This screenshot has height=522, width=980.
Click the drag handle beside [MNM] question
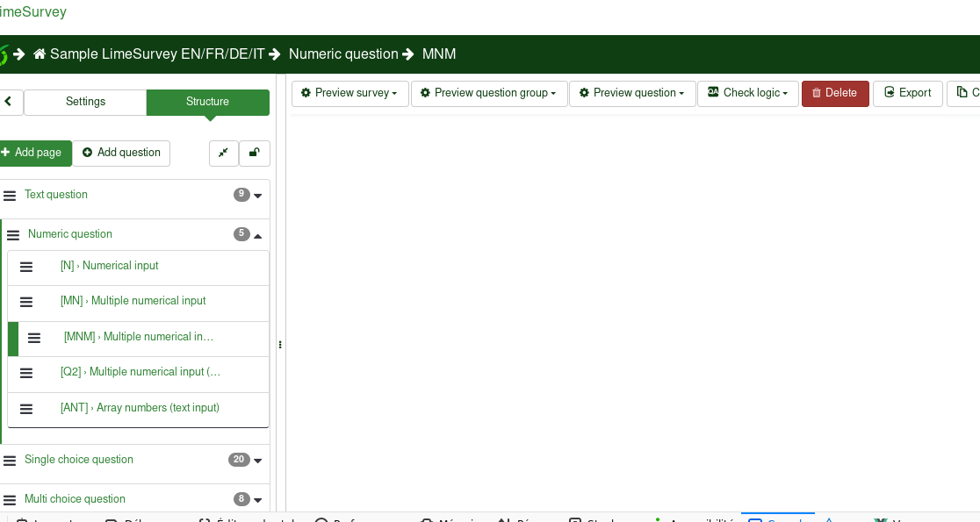click(34, 338)
